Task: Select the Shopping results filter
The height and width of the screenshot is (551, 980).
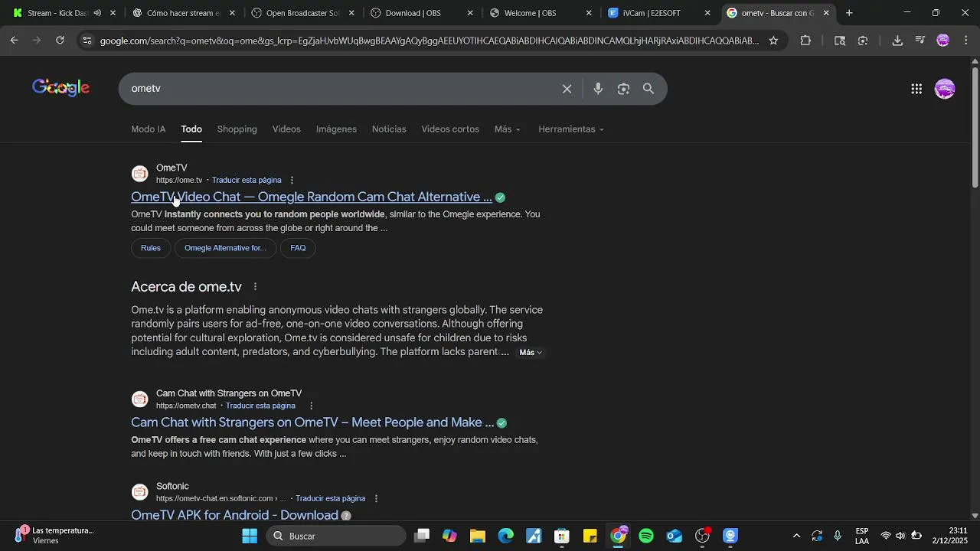Action: click(237, 129)
